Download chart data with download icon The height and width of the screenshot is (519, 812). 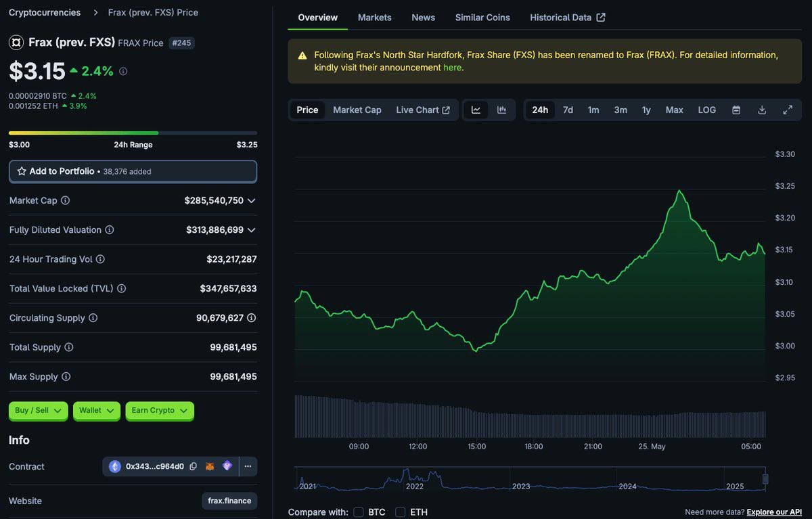click(762, 110)
